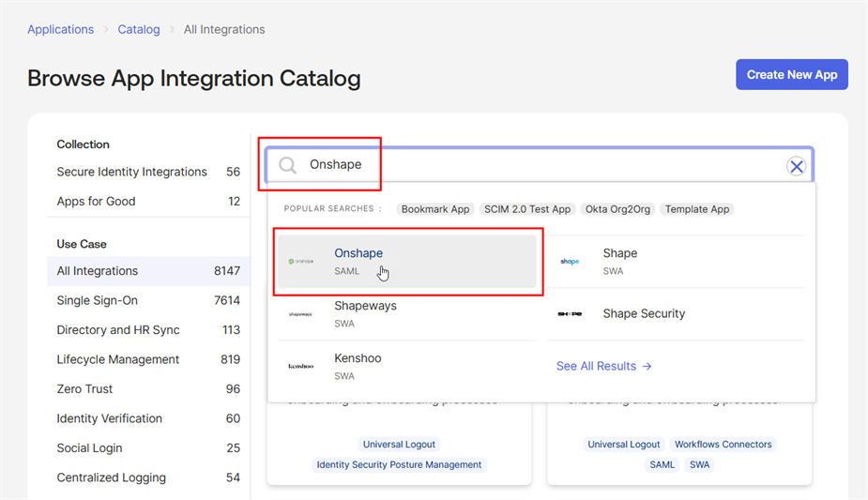This screenshot has width=868, height=500.
Task: Select Template App popular search chip
Action: point(697,209)
